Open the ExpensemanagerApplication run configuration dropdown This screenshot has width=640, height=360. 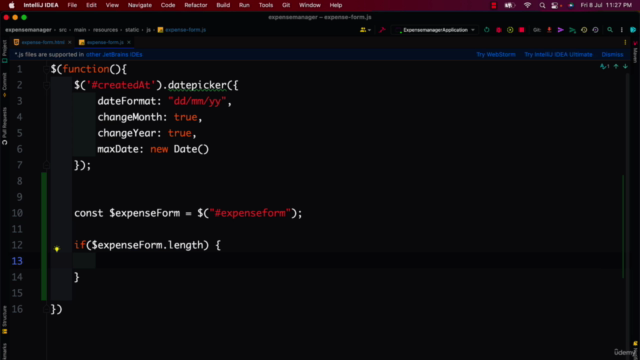435,30
